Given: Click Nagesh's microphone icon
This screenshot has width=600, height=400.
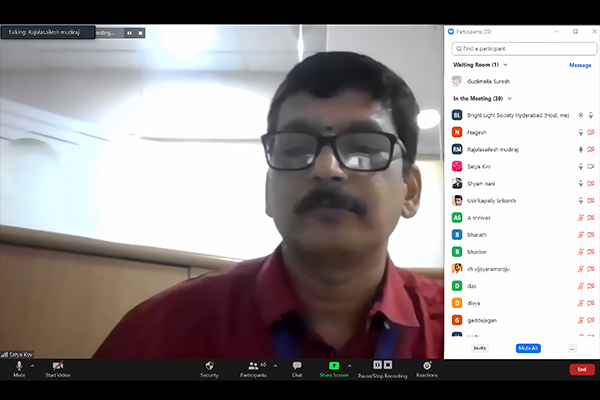Looking at the screenshot, I should [579, 132].
